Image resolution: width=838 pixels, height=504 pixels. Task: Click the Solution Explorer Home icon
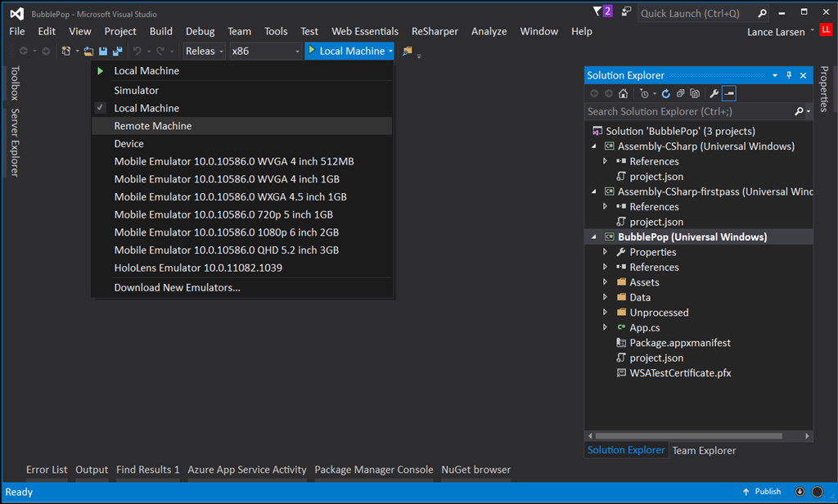point(623,93)
